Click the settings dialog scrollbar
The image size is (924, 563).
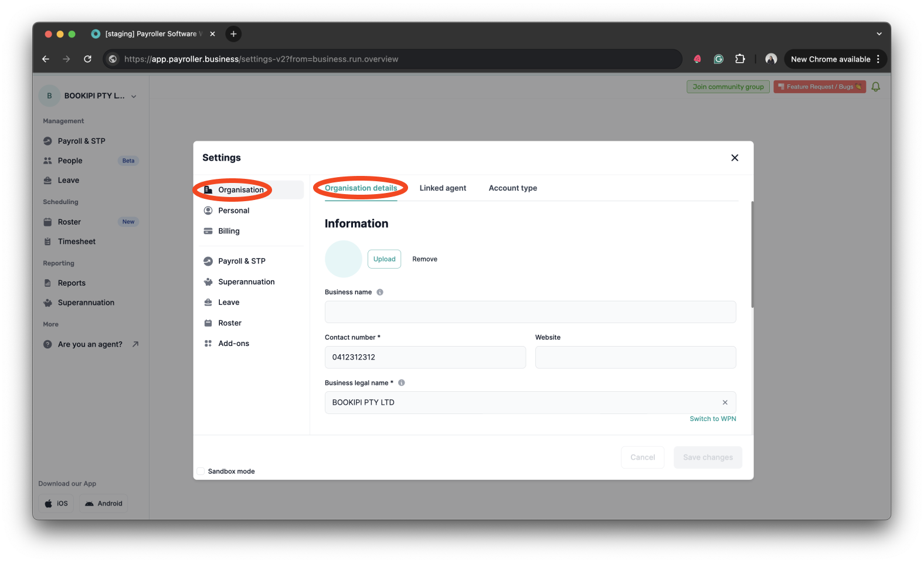[752, 255]
